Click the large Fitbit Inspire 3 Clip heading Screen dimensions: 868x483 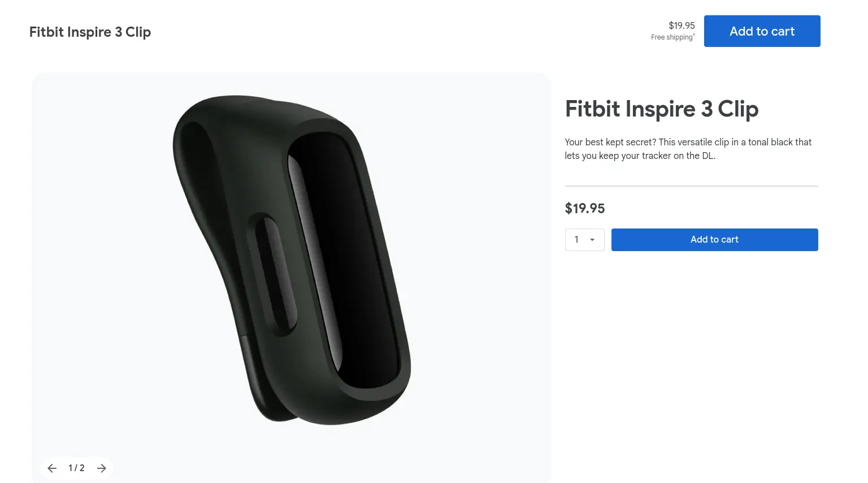click(x=662, y=109)
